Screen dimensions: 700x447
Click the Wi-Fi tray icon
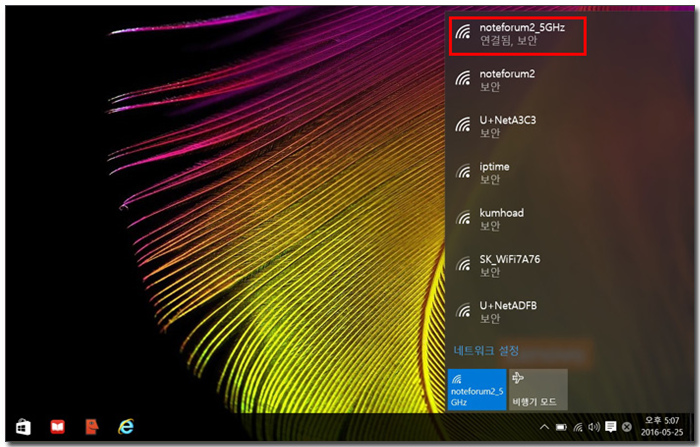tap(578, 427)
